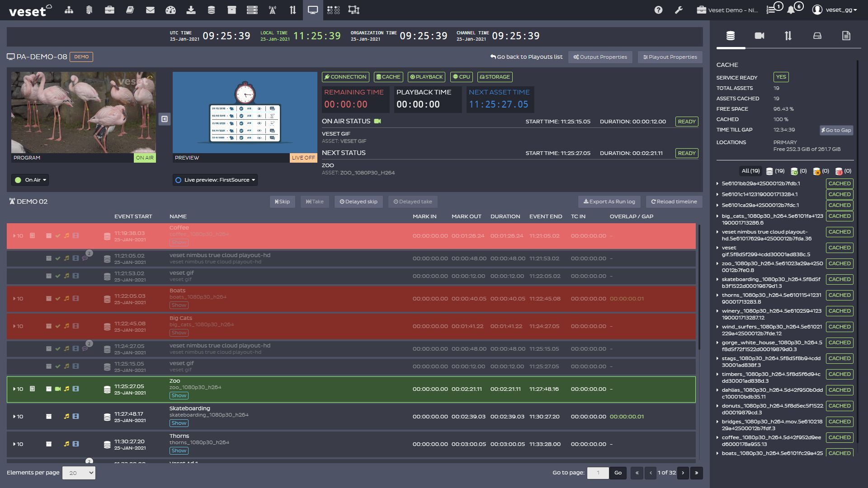This screenshot has width=868, height=488.
Task: Open the envelope messages icon
Action: 150,10
